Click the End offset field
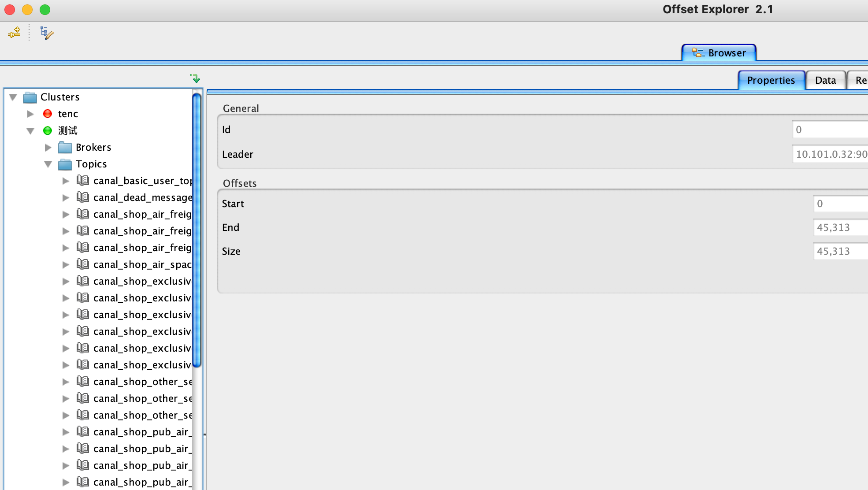 [839, 227]
